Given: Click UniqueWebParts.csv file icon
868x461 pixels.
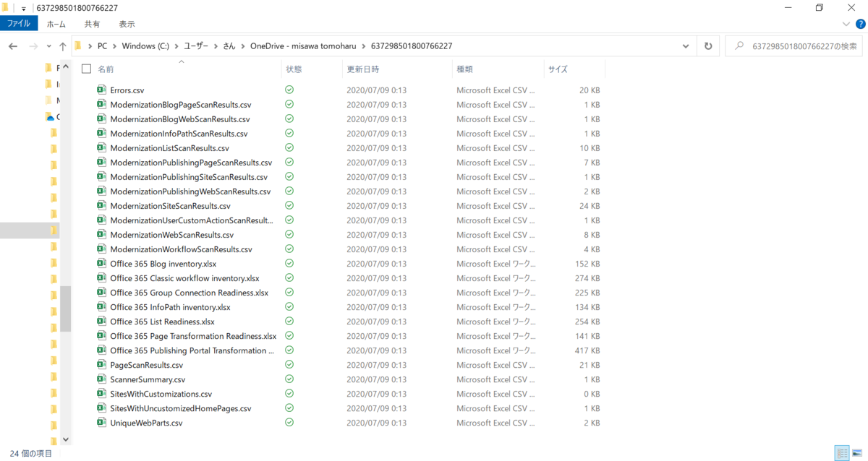Looking at the screenshot, I should tap(101, 423).
